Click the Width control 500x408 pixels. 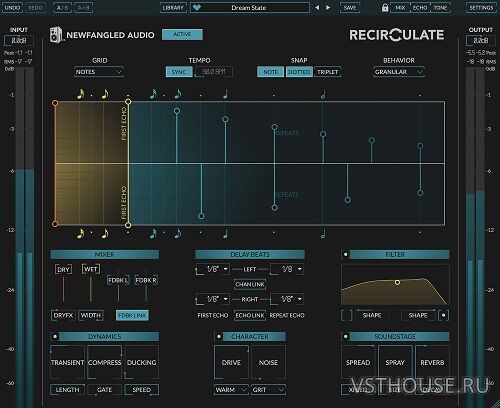(91, 315)
